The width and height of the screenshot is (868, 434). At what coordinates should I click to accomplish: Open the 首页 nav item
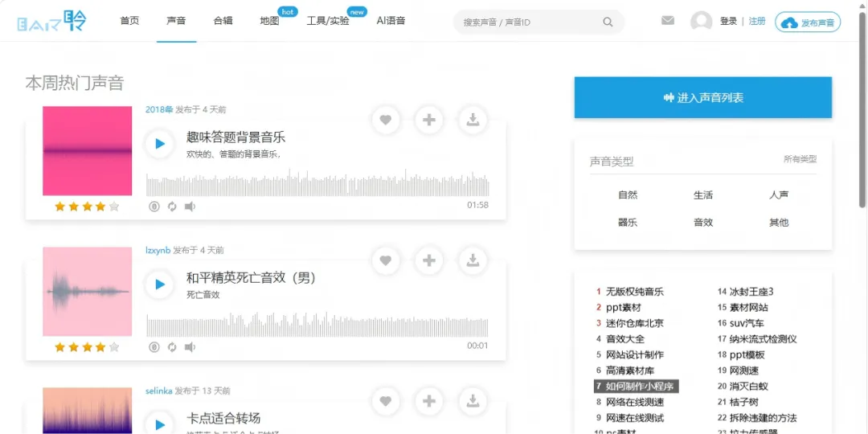[x=129, y=21]
